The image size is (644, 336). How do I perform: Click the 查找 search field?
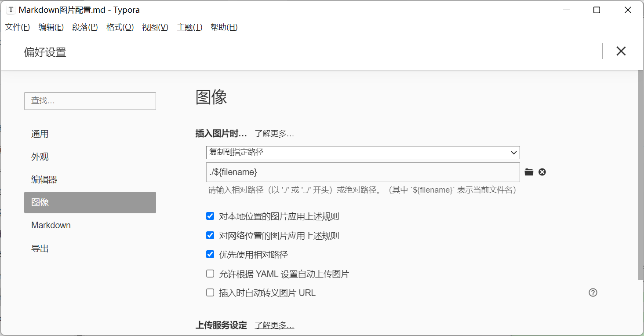click(x=90, y=101)
